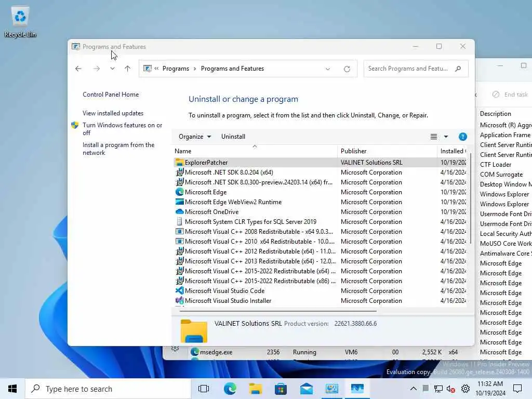Launch Microsoft Edge from the taskbar
The height and width of the screenshot is (399, 532).
[x=230, y=389]
